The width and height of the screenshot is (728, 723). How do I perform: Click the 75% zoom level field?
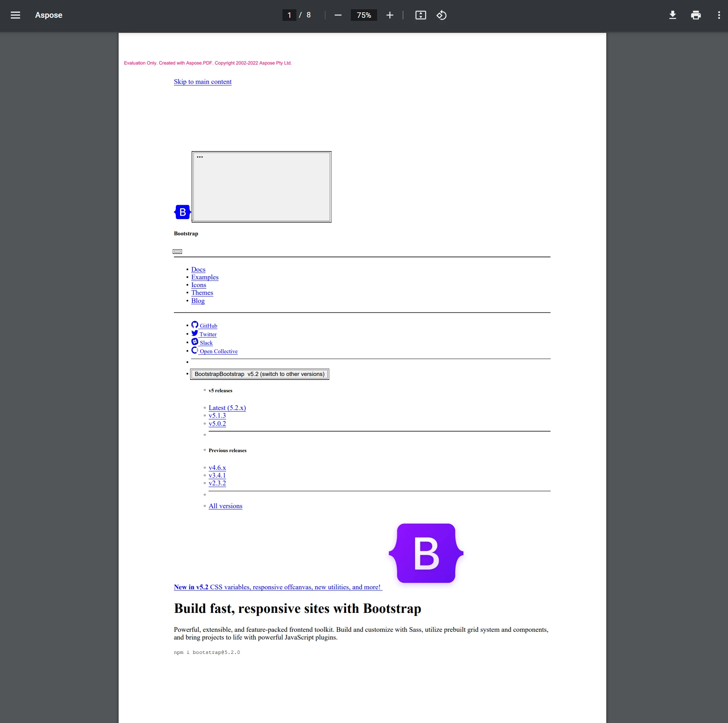pos(364,15)
